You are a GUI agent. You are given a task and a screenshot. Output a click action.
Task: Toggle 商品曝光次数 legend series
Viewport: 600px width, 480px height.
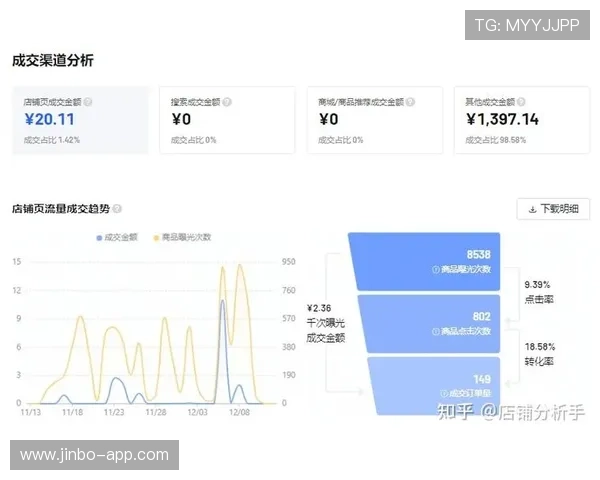pos(182,237)
